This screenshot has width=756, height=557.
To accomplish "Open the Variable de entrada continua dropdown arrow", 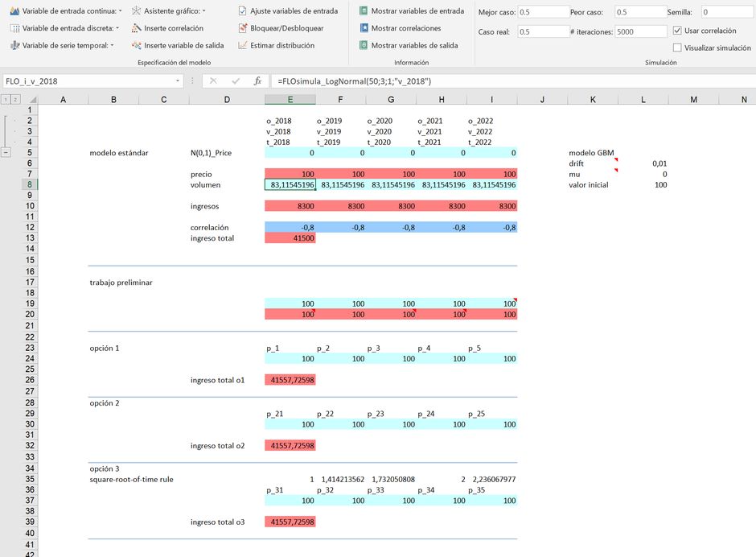I will (120, 10).
